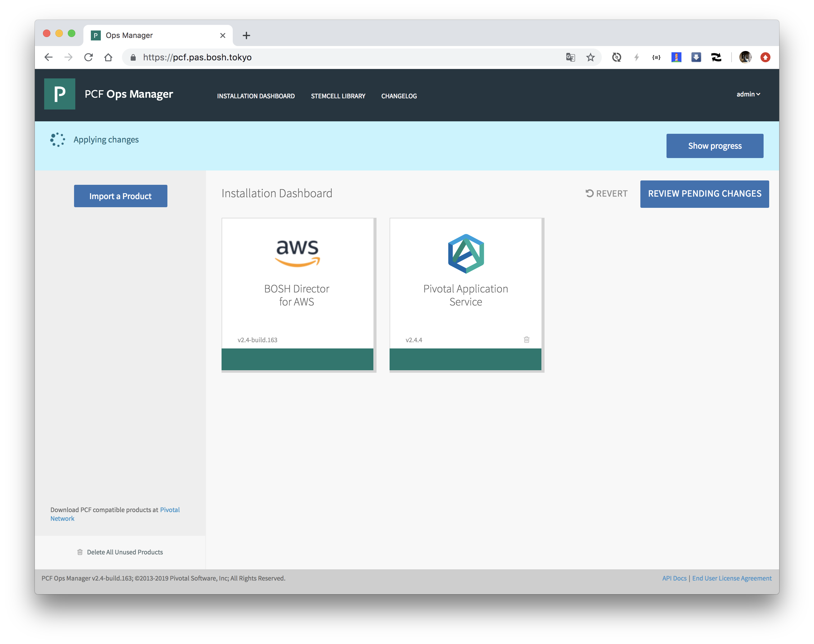
Task: Go to browser home icon
Action: click(108, 57)
